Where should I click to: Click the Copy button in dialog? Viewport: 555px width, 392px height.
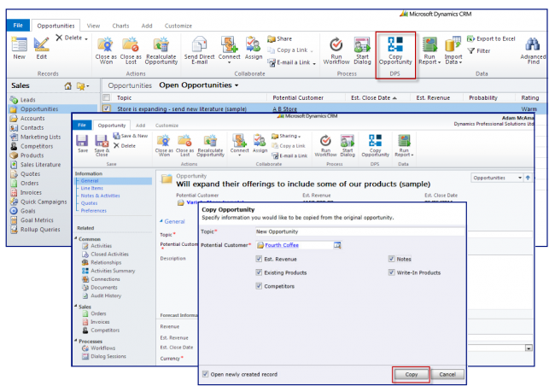pyautogui.click(x=411, y=374)
